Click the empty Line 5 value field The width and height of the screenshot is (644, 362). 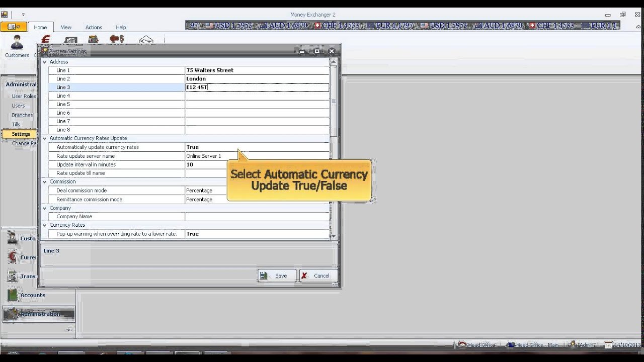257,105
